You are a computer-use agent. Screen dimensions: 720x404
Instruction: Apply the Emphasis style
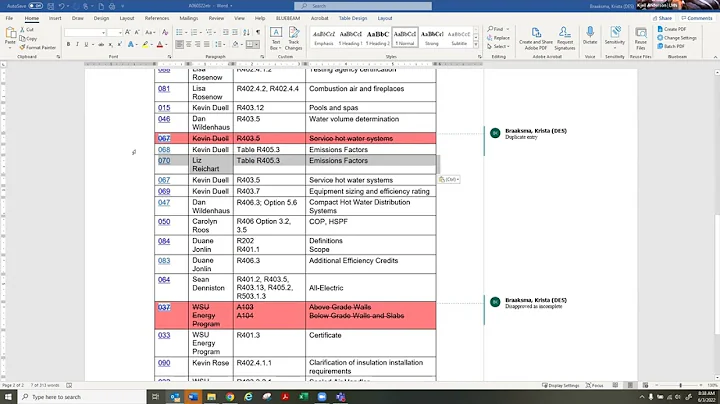[324, 38]
